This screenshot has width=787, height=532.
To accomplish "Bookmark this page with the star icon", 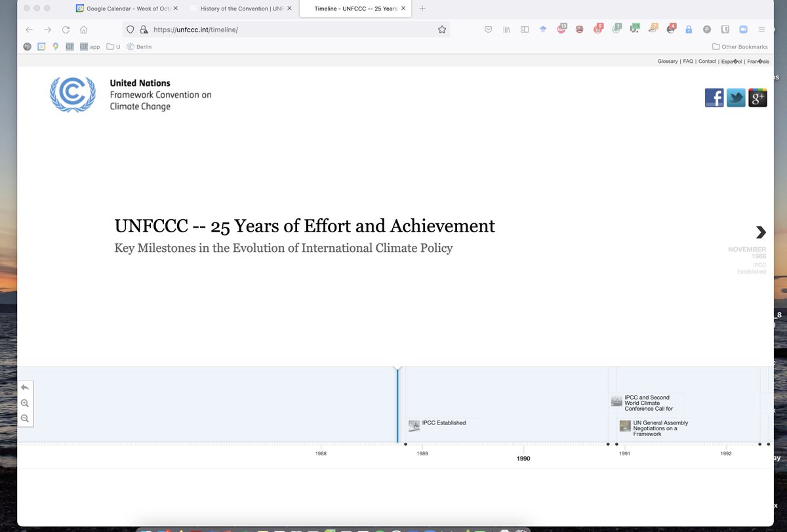I will pos(442,30).
